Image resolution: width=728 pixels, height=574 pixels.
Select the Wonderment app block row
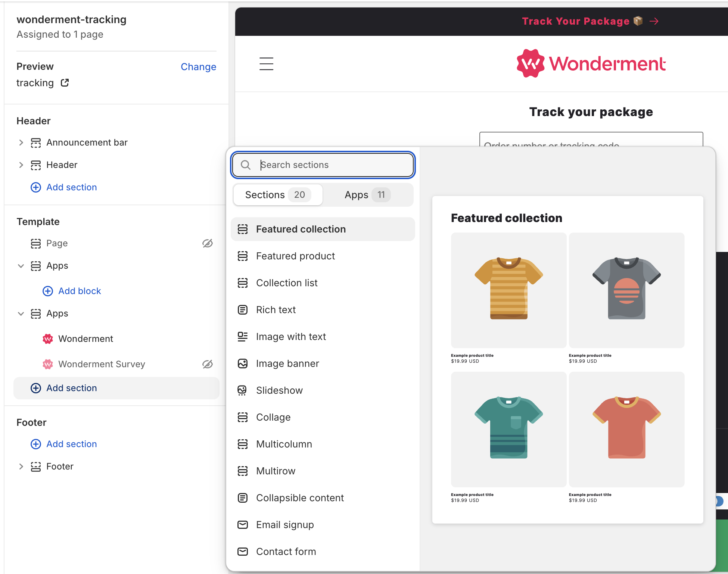point(116,339)
